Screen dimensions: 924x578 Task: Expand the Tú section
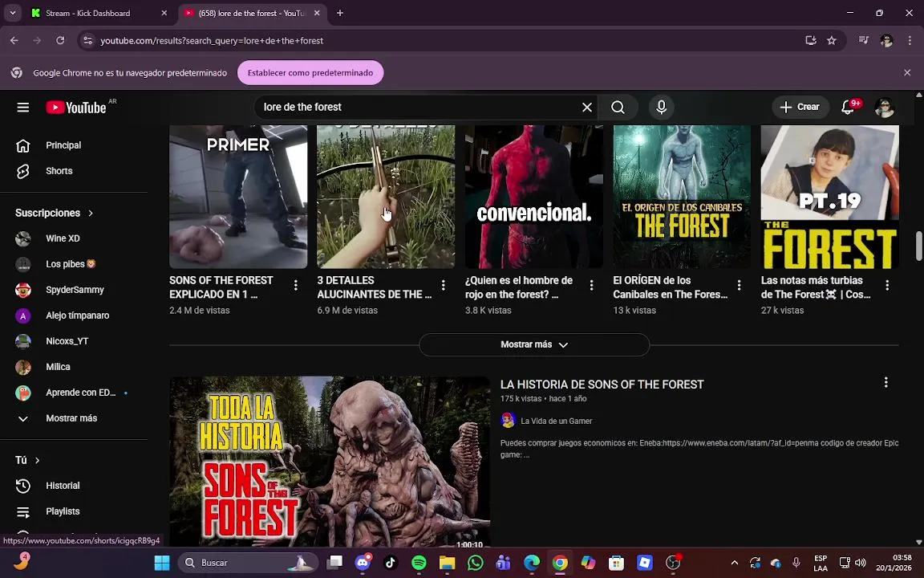point(27,460)
